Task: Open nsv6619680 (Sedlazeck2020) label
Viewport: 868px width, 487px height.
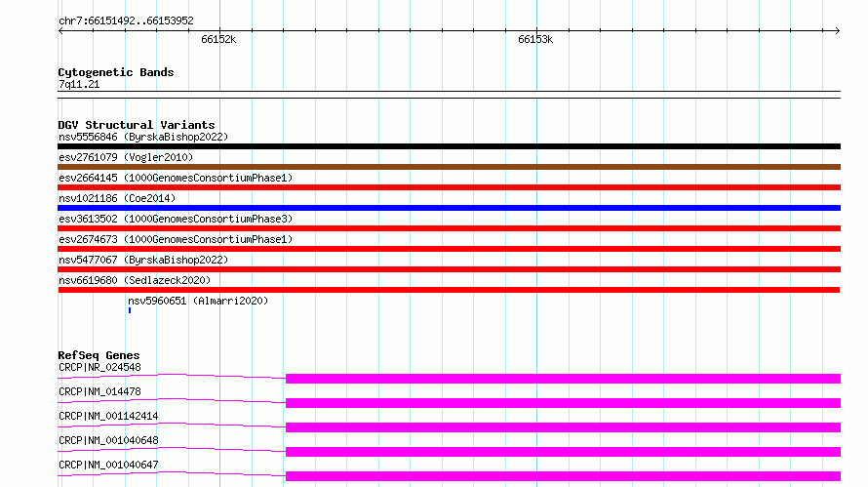Action: pos(135,280)
